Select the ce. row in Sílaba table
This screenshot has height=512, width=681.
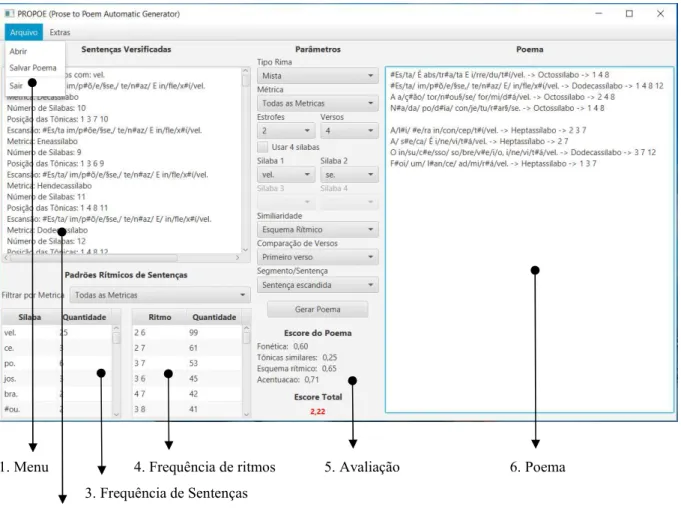tap(57, 348)
